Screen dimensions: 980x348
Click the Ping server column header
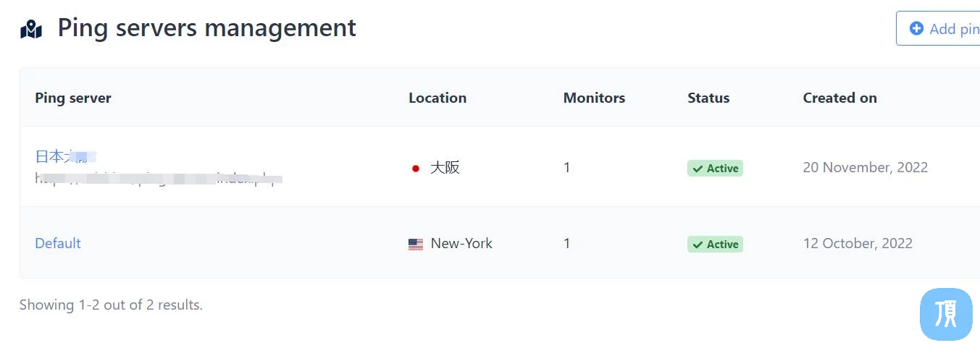tap(73, 98)
